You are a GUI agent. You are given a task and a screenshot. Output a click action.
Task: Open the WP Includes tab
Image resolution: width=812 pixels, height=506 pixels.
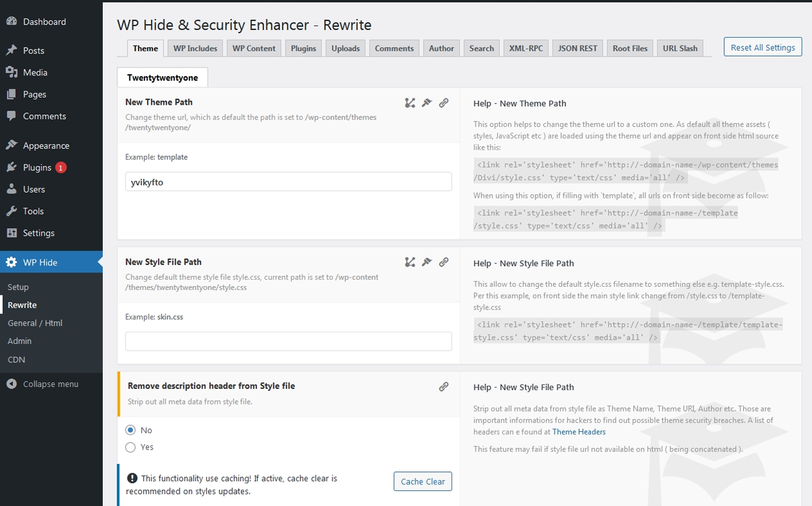195,48
